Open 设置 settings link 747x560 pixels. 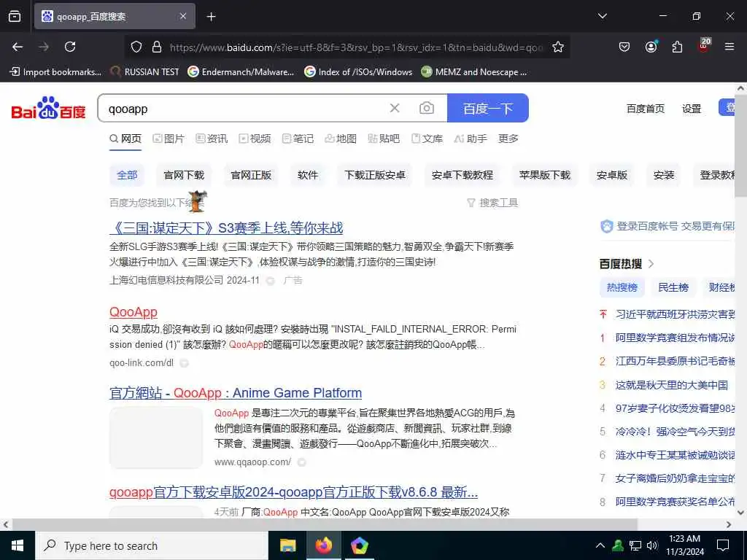(x=692, y=109)
